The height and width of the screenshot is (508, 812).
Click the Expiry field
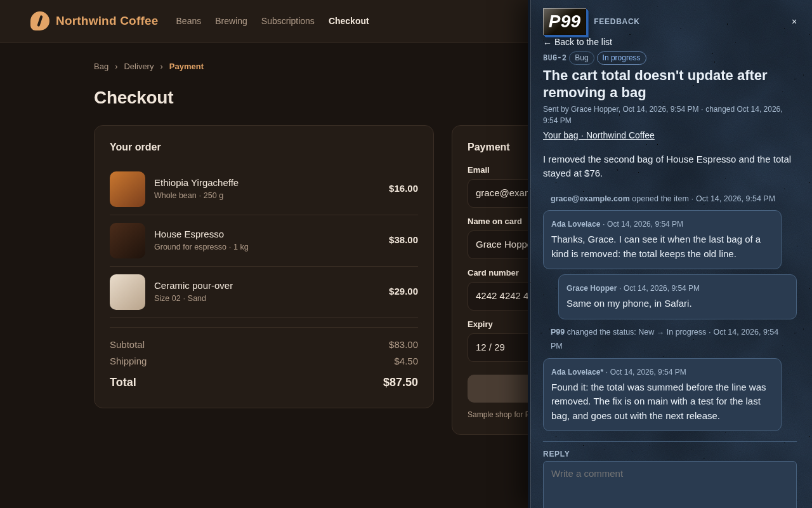tap(498, 347)
